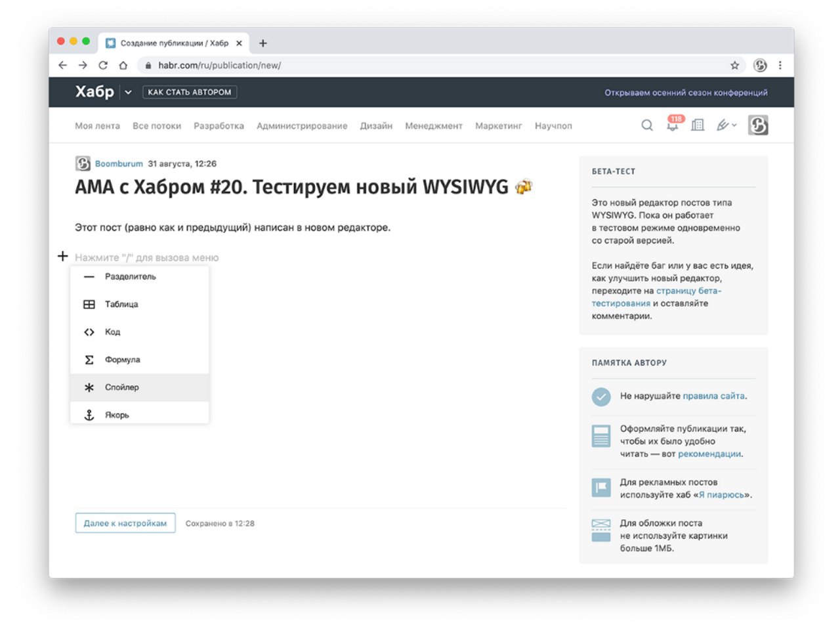The image size is (840, 623).
Task: Open Разработка section
Action: 219,126
